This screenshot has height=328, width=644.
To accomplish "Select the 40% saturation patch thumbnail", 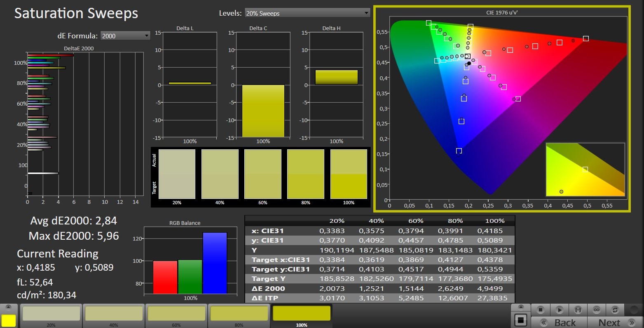I will (x=114, y=316).
